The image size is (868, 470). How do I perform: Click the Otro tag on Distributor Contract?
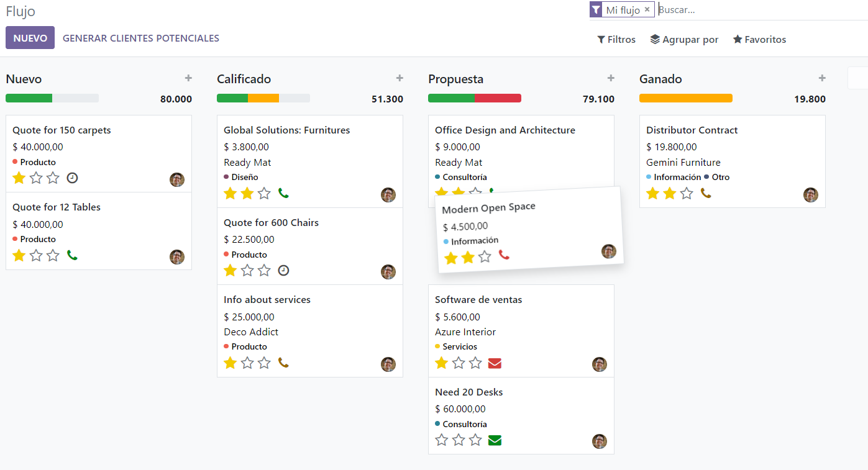pyautogui.click(x=717, y=177)
